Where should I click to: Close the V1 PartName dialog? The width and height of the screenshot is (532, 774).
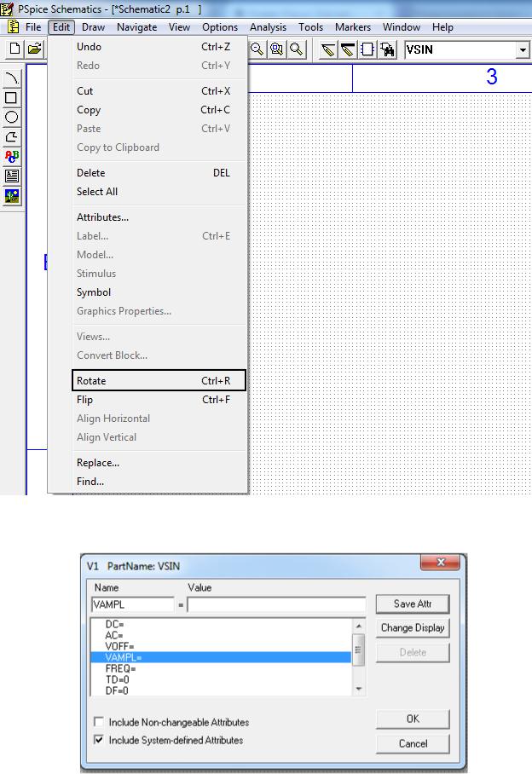tap(441, 563)
